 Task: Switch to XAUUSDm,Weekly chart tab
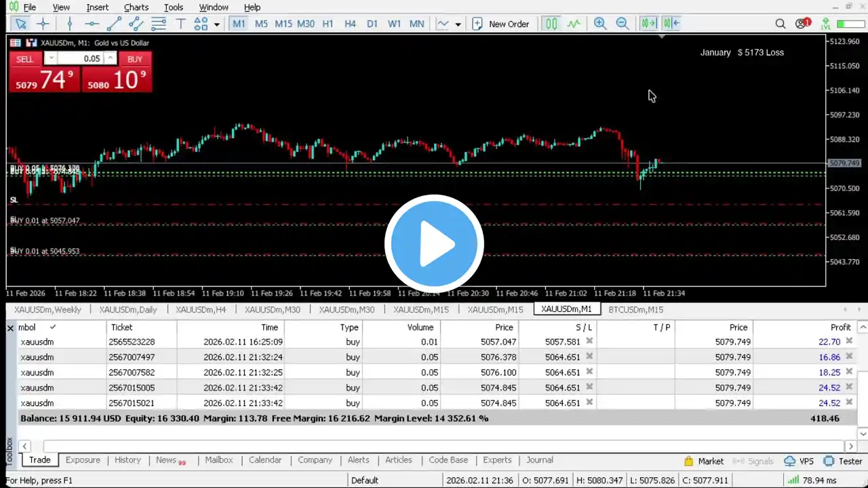[x=47, y=310]
